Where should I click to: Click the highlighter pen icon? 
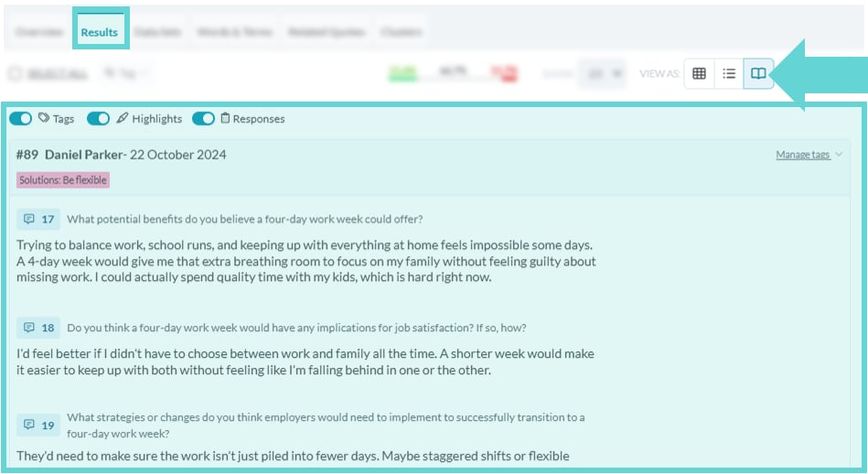point(123,118)
